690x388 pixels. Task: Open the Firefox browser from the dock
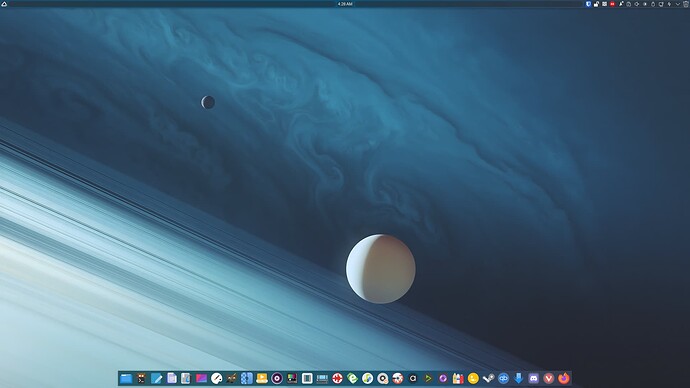coord(563,378)
